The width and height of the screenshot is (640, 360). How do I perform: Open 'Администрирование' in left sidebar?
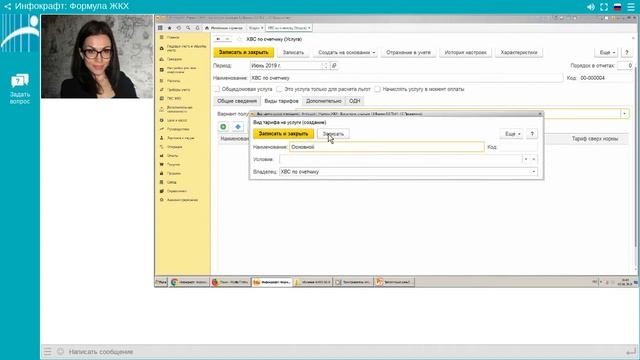tap(182, 200)
